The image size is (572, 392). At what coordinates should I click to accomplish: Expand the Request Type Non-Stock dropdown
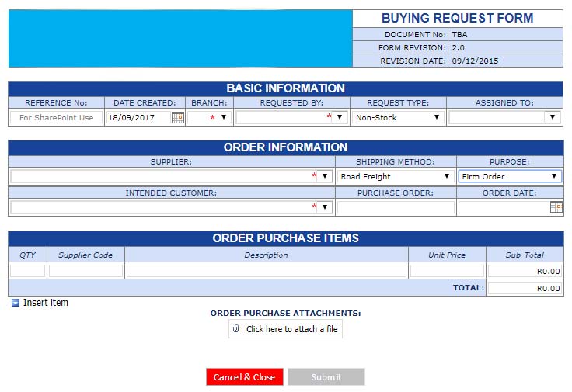tap(437, 118)
